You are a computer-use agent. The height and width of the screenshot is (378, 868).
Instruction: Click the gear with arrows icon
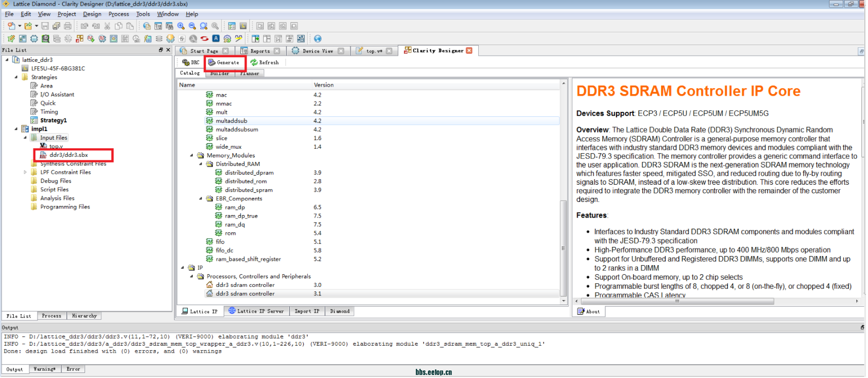(227, 38)
